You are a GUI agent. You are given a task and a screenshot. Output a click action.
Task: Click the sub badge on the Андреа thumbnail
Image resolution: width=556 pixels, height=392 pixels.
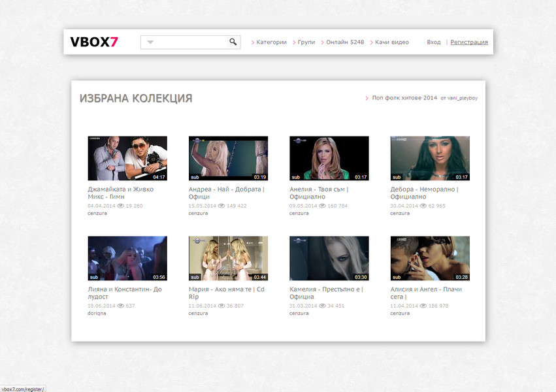tap(196, 176)
